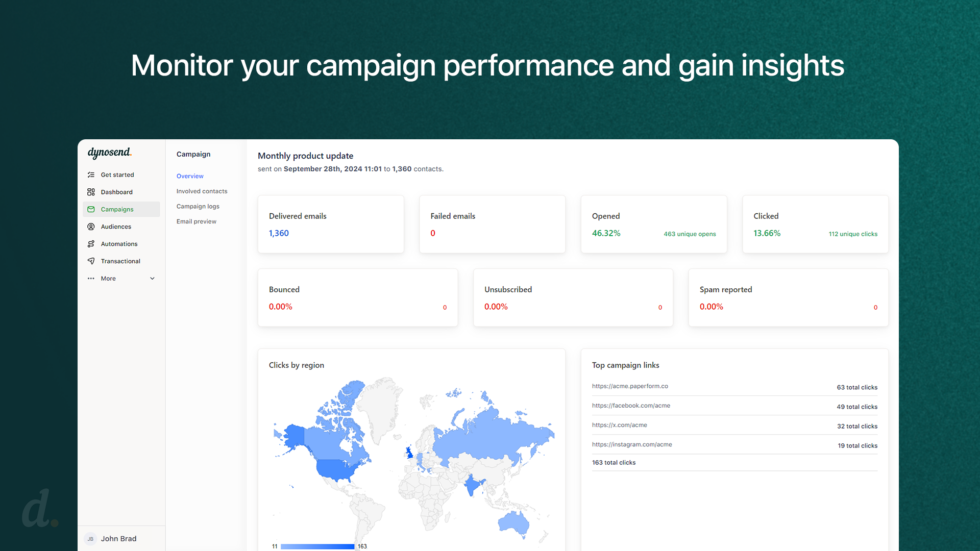Click the Campaign submenu heading
Image resolution: width=980 pixels, height=551 pixels.
point(193,154)
